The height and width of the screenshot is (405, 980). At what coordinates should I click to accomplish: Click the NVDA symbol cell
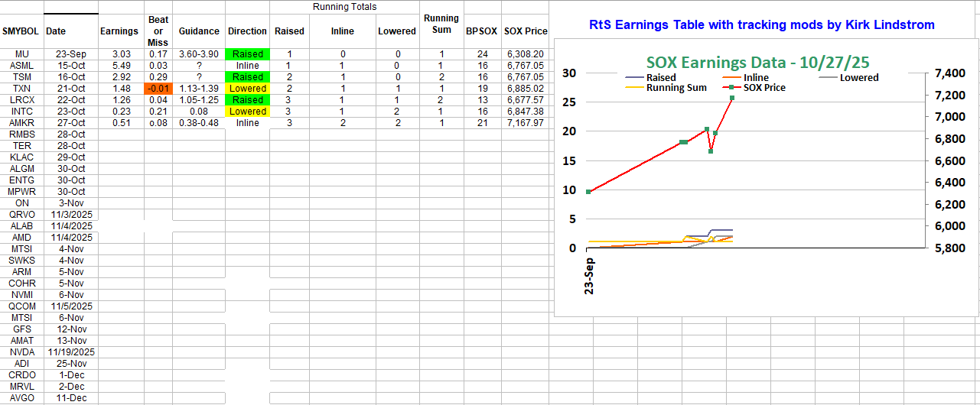tap(22, 352)
